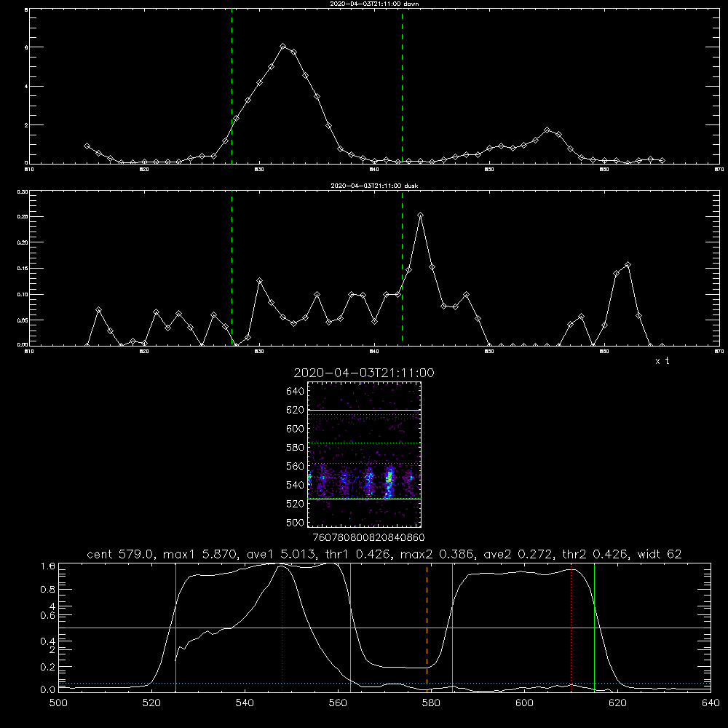Click the '760780800820840860' spectrogram x-axis label

369,537
